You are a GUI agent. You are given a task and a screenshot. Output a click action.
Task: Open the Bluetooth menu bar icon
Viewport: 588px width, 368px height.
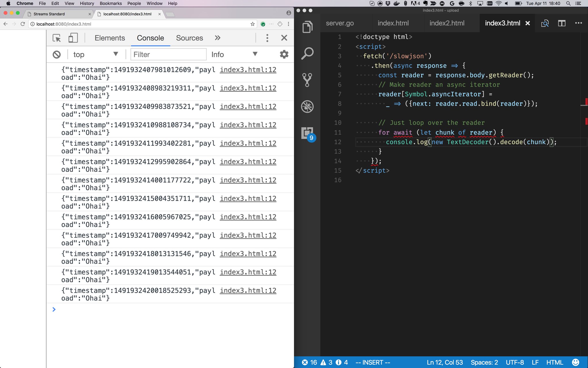470,3
